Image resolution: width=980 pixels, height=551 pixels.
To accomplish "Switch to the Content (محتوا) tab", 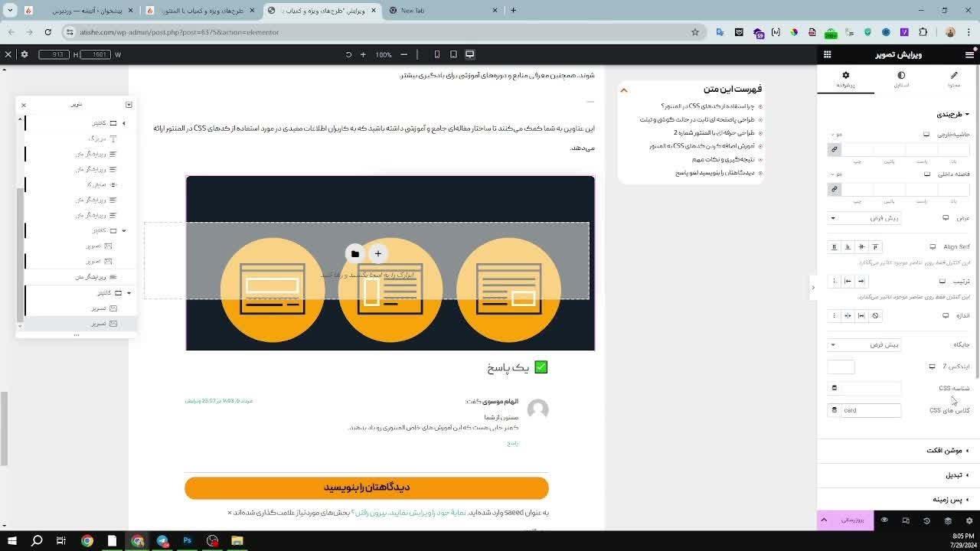I will (953, 80).
